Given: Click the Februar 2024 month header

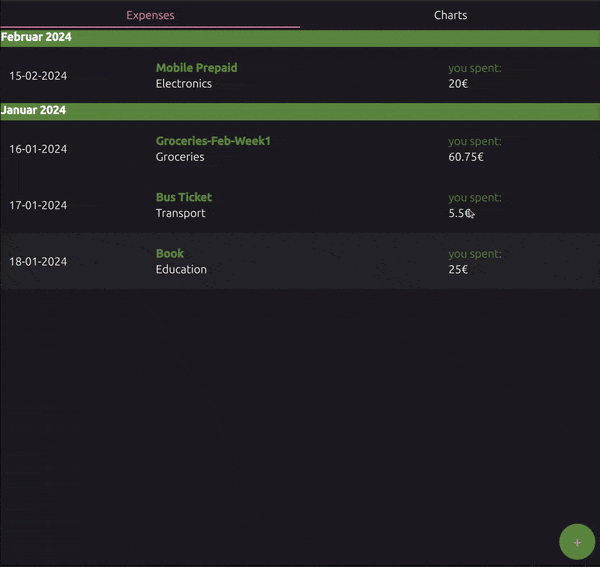Looking at the screenshot, I should [x=36, y=37].
